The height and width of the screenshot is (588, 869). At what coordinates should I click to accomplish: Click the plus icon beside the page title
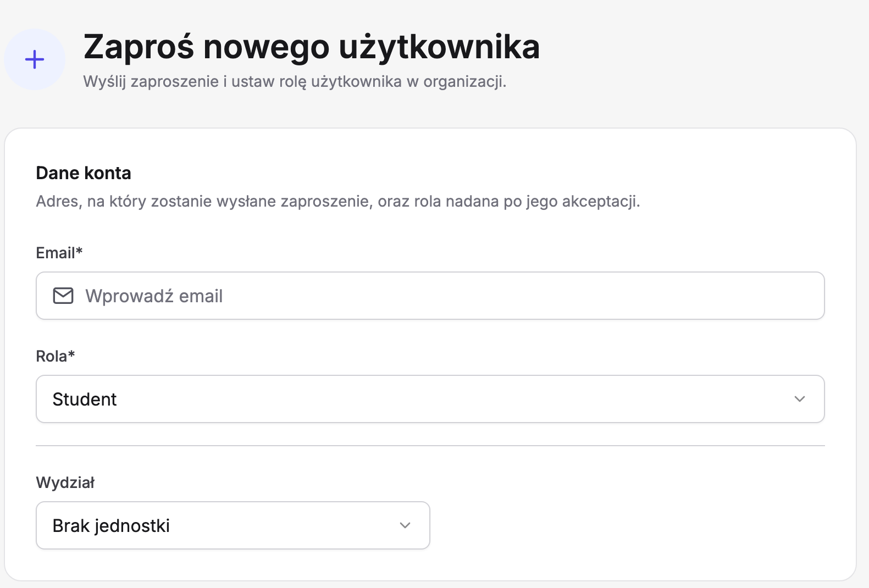35,59
